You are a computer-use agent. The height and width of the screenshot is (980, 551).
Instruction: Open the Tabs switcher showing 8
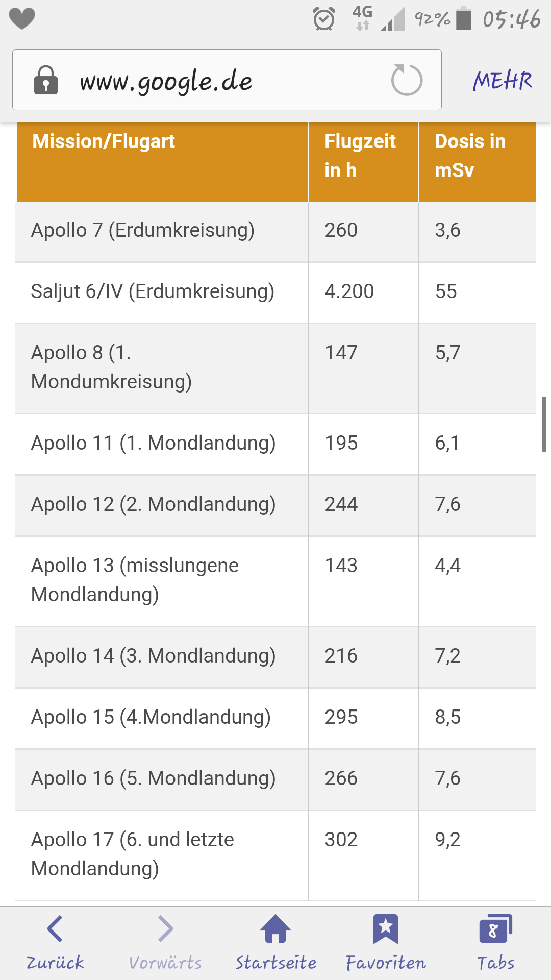pos(495,929)
